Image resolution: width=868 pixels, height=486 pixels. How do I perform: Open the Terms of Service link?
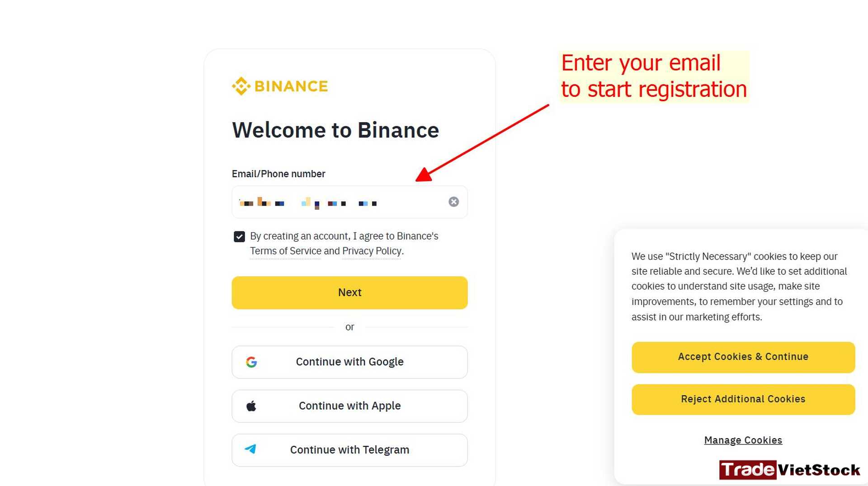point(285,251)
